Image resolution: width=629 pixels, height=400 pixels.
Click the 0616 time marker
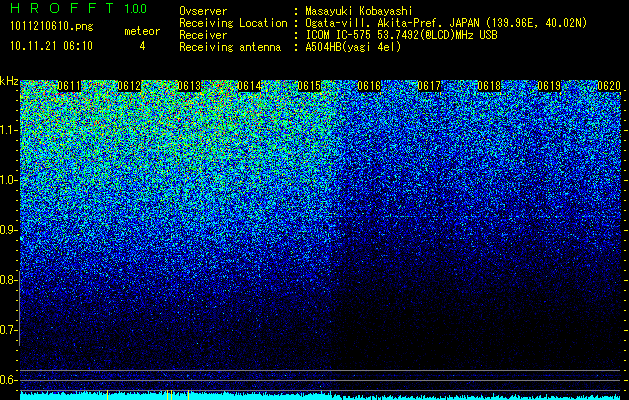click(369, 86)
